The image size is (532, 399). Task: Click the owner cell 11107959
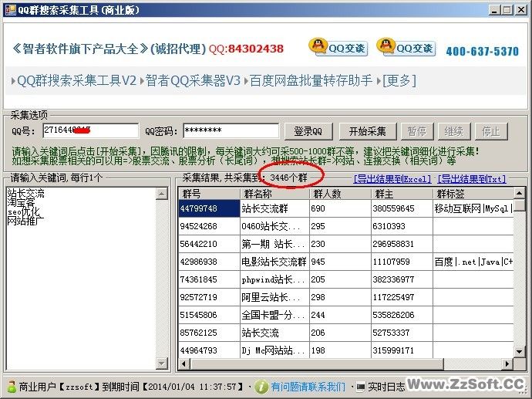coord(402,262)
